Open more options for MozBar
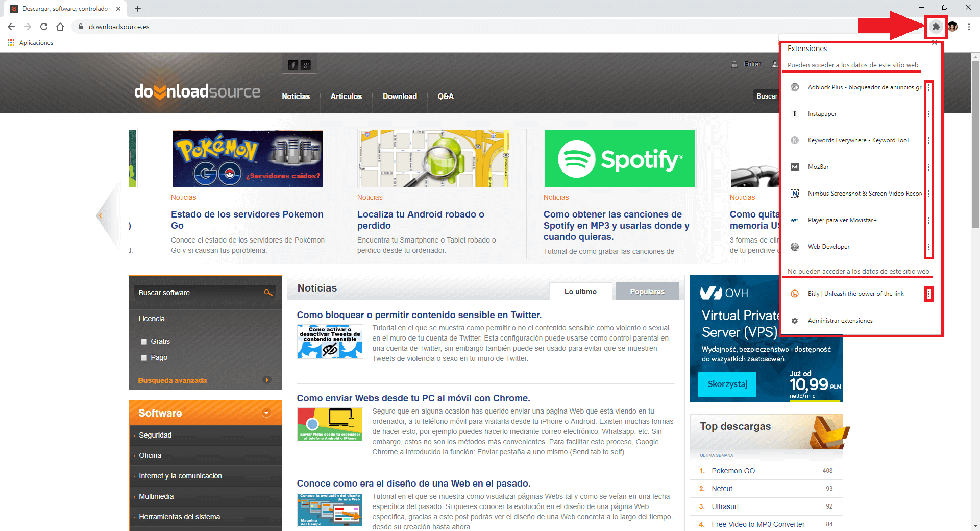980x531 pixels. 928,167
